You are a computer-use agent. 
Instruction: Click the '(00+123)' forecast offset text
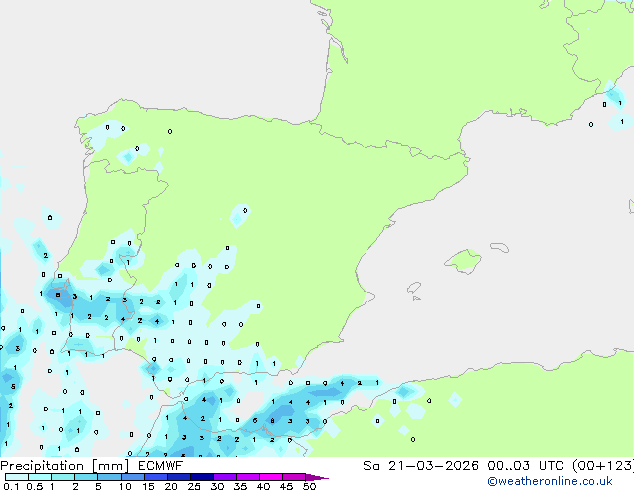(x=603, y=466)
